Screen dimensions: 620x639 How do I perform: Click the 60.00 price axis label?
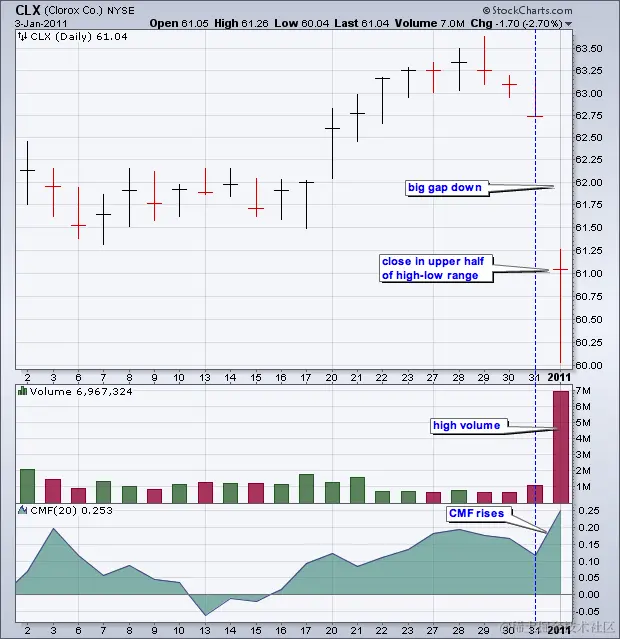tap(588, 365)
